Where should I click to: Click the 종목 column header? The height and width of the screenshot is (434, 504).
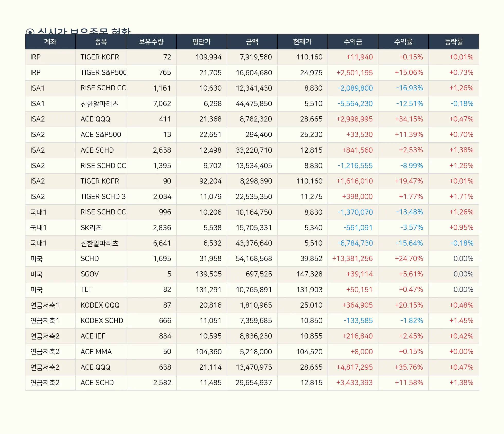pos(101,42)
